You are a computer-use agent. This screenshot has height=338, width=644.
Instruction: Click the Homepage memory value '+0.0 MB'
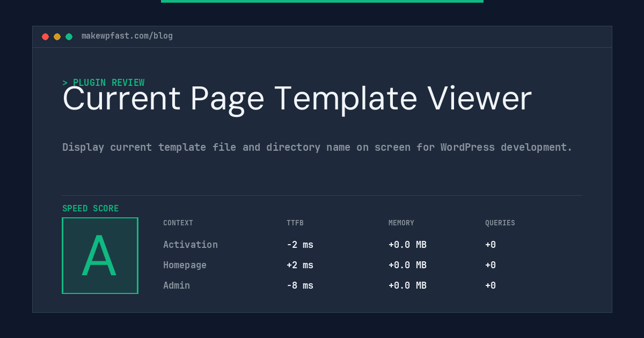point(407,265)
